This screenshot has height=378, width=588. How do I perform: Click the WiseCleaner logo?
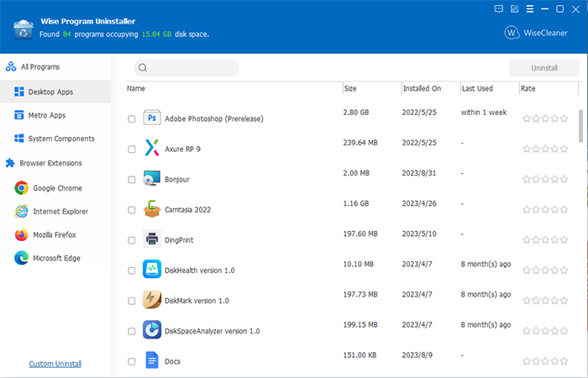536,33
